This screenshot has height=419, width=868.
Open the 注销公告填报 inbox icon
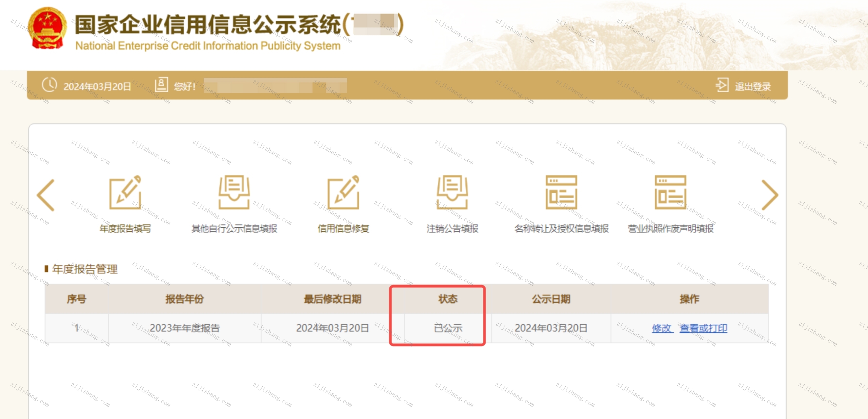(452, 192)
